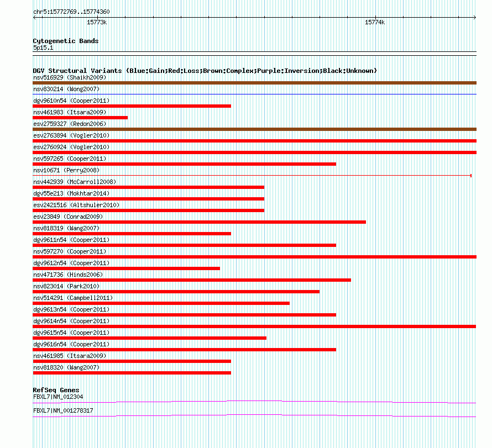Click the red bar under nsv514291
Screen dimensions: 492x448
click(x=161, y=303)
